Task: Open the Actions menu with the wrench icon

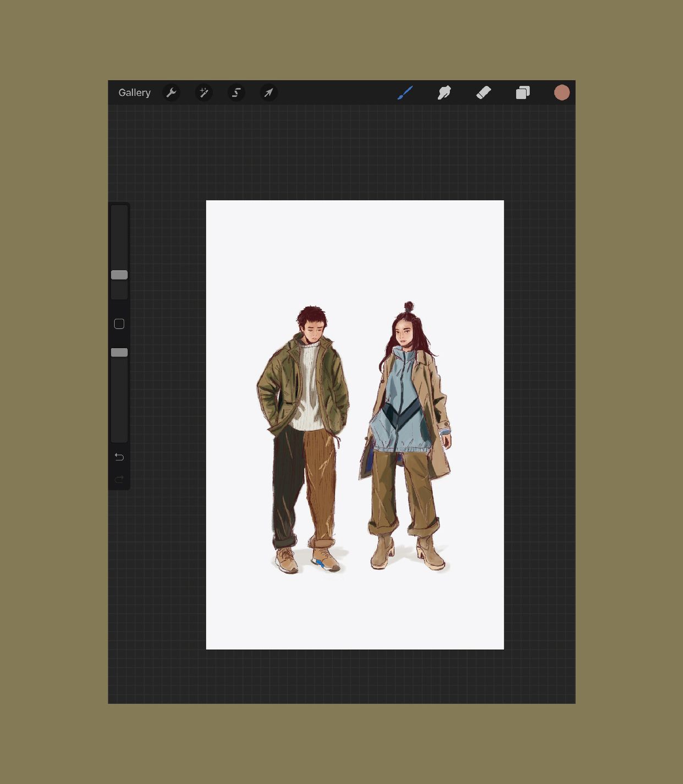Action: point(172,92)
